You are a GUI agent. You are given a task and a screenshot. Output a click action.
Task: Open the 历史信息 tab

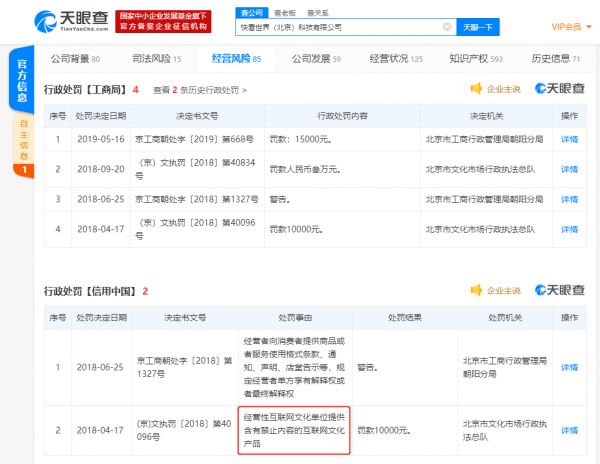click(560, 59)
